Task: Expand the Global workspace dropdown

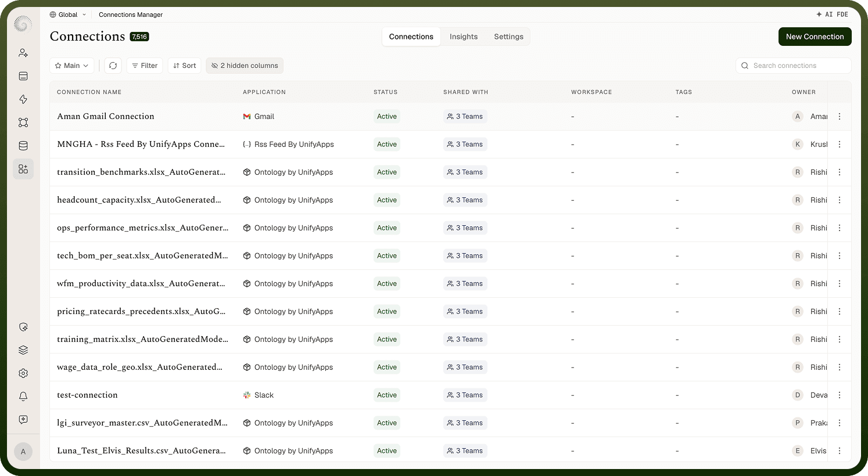Action: 68,15
